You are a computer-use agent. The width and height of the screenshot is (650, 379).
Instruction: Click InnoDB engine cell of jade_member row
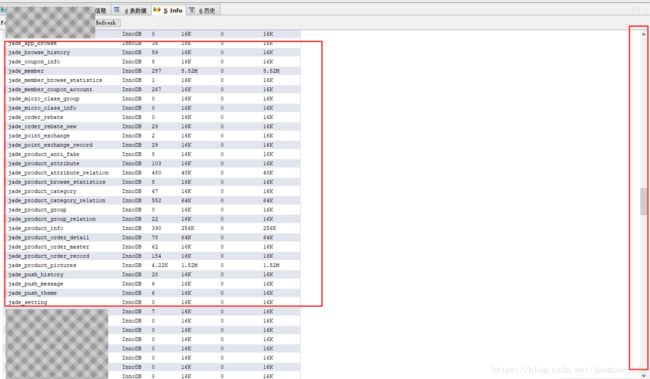tap(132, 71)
